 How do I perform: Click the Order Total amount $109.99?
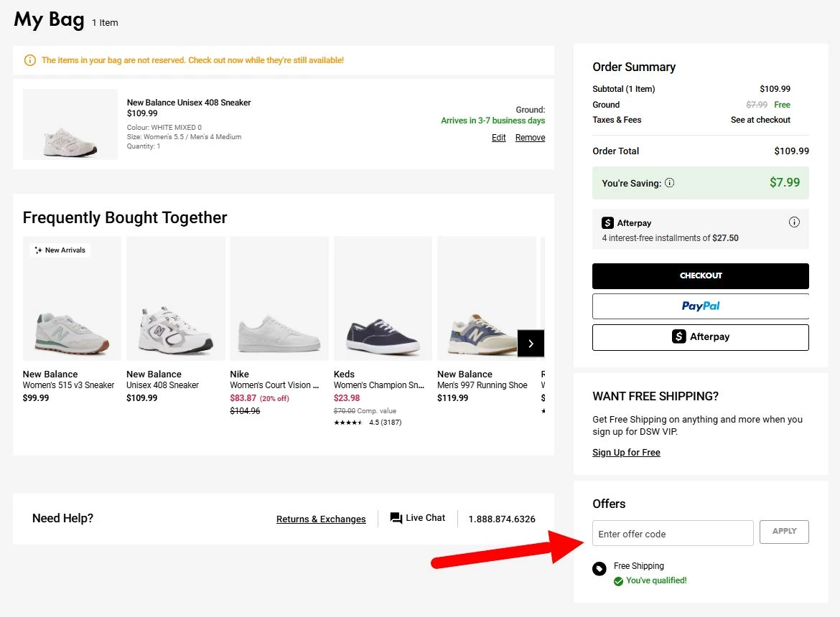[x=791, y=151]
